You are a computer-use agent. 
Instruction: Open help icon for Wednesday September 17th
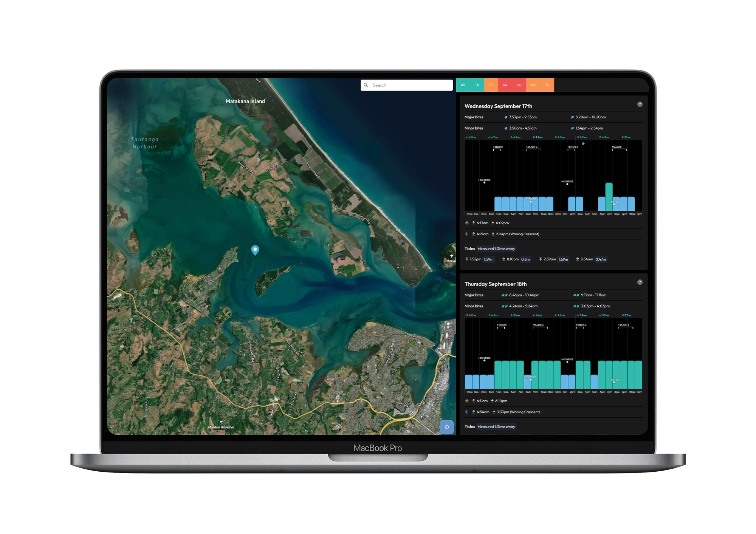640,104
